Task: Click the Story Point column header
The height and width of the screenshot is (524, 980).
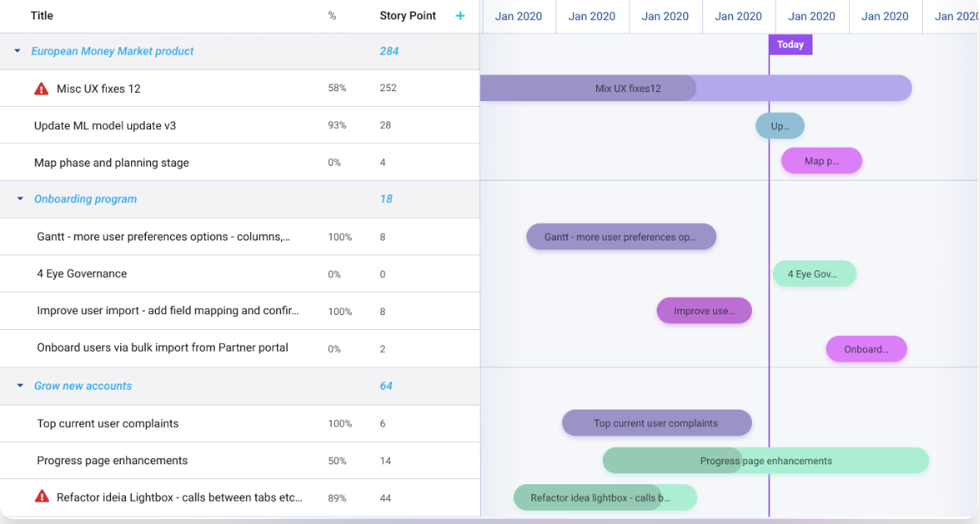Action: (x=407, y=16)
